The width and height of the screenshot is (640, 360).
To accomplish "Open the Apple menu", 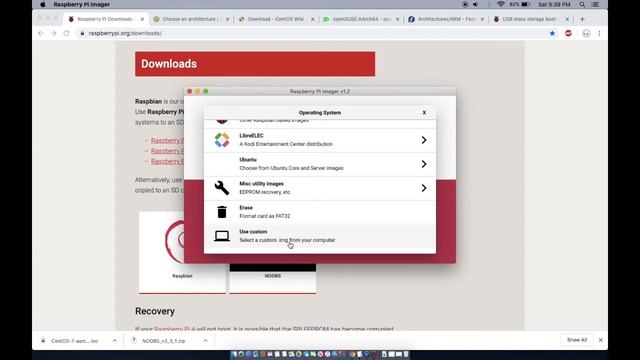I will pyautogui.click(x=43, y=4).
